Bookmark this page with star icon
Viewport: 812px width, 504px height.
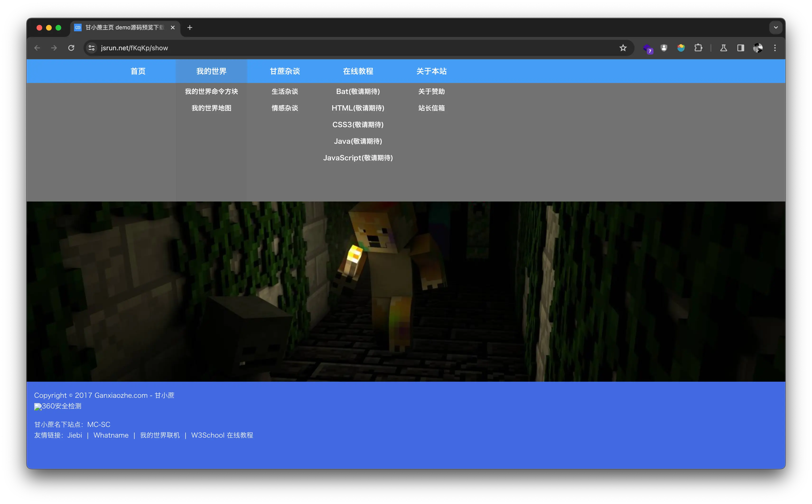click(x=623, y=48)
